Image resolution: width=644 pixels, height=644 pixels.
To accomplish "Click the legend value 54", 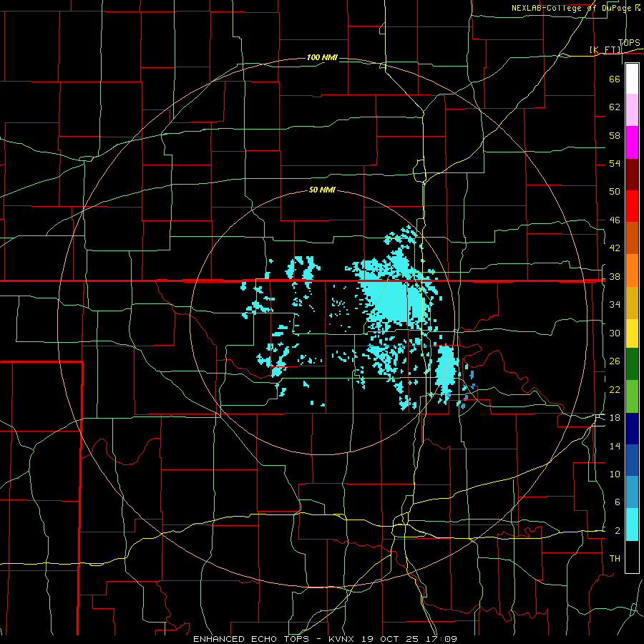I will [x=615, y=163].
